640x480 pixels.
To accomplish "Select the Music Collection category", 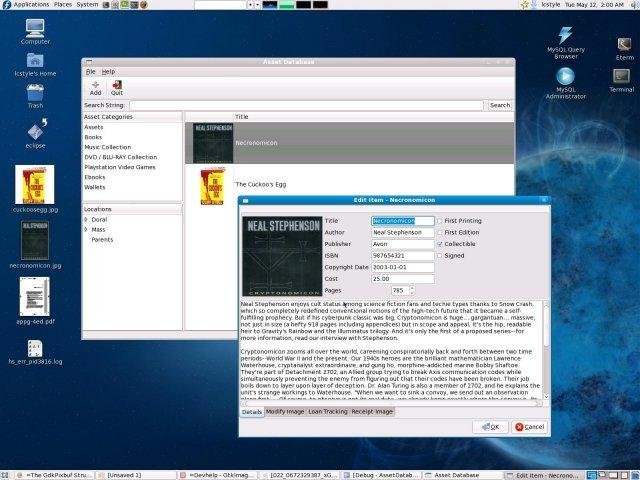I will tap(108, 147).
